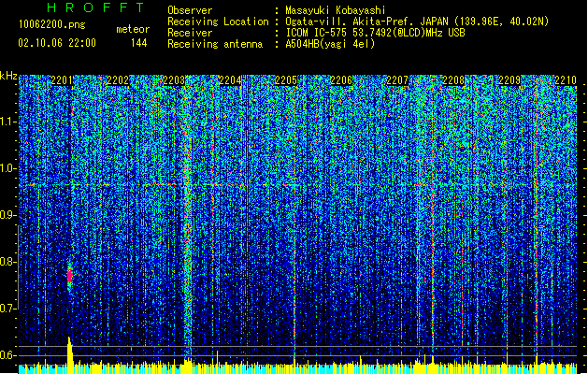Click the 2202 time marker

click(x=118, y=80)
